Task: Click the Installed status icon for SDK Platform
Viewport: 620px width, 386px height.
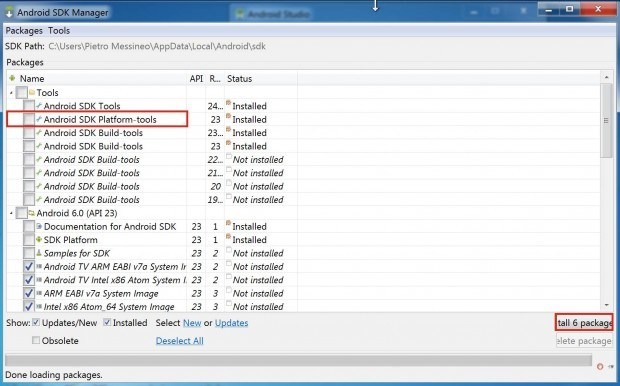Action: [229, 237]
